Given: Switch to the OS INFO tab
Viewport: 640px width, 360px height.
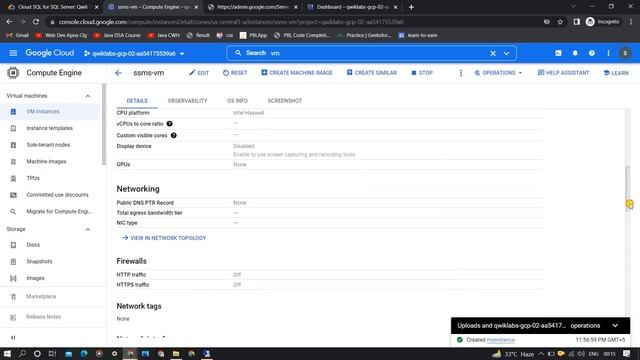Looking at the screenshot, I should point(238,101).
